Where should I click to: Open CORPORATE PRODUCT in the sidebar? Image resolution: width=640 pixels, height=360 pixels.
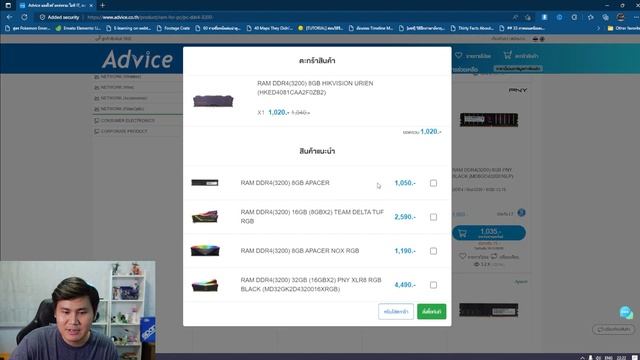pyautogui.click(x=121, y=131)
